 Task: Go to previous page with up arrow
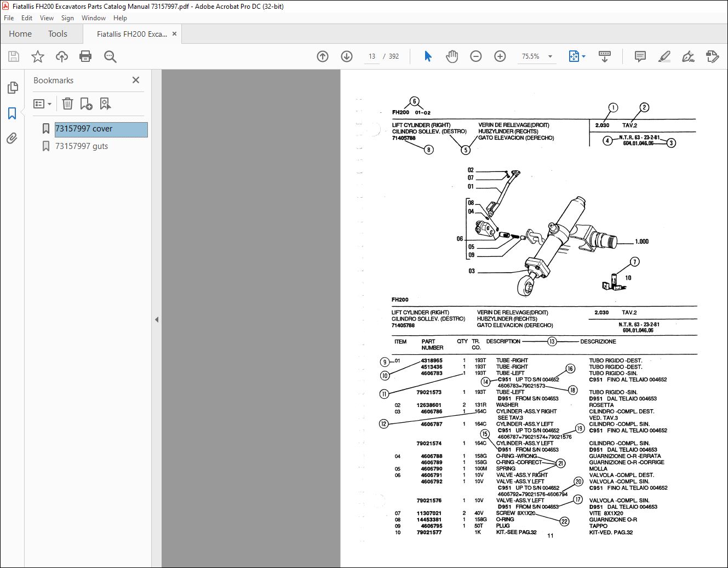click(323, 56)
